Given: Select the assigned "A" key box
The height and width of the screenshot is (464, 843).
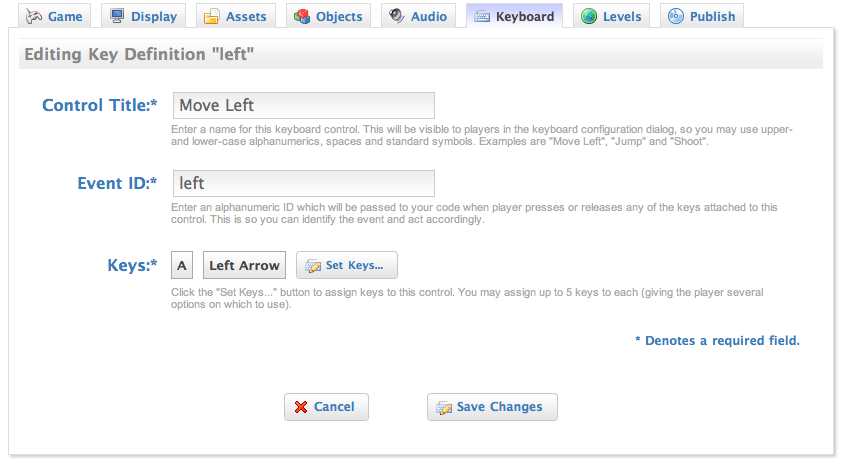Looking at the screenshot, I should coord(183,265).
